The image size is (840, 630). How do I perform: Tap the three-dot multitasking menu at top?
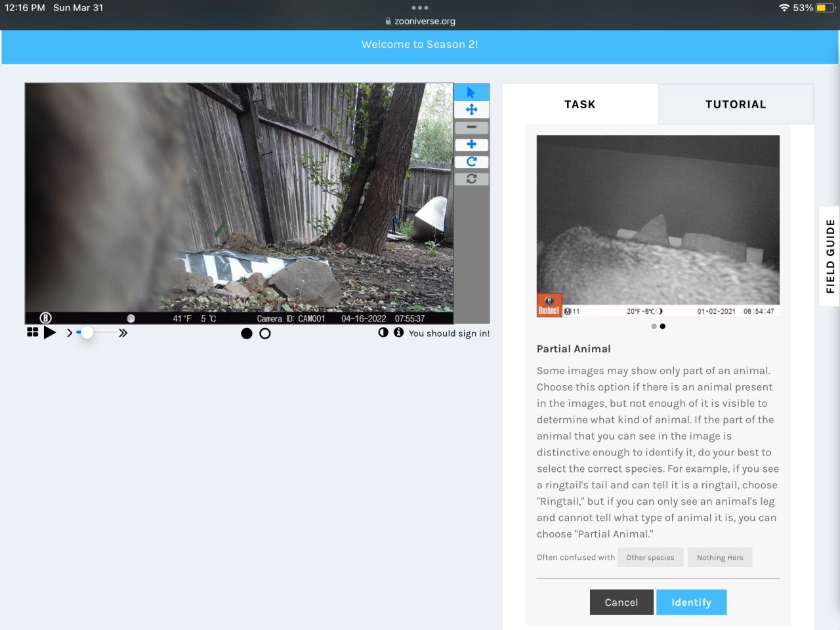420,8
